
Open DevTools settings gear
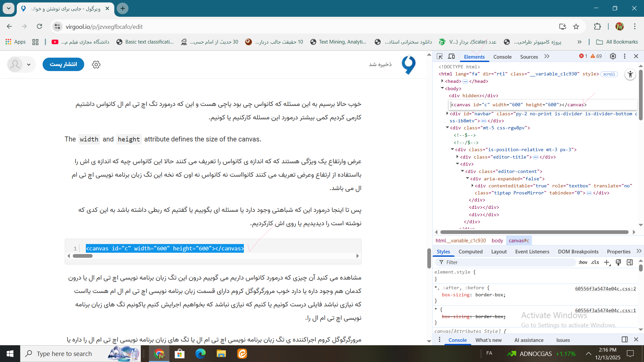pyautogui.click(x=613, y=56)
